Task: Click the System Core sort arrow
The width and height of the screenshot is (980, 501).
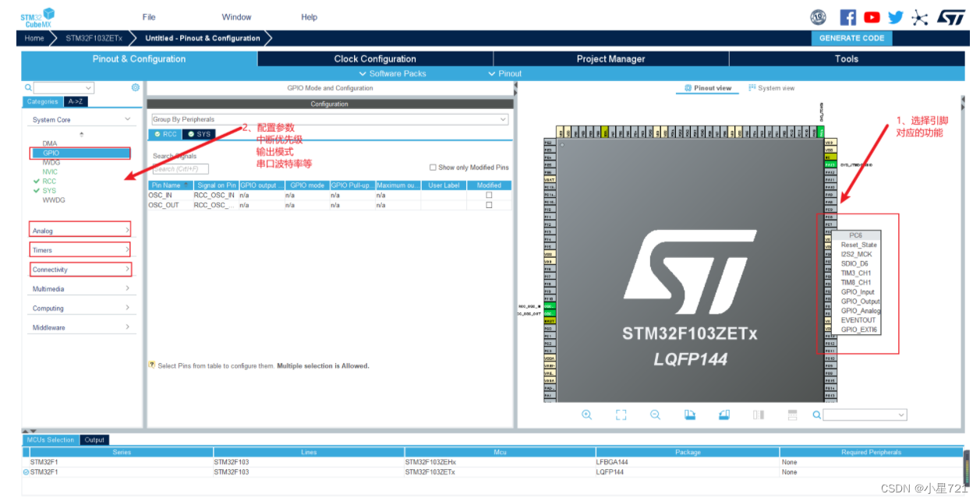Action: tap(81, 134)
